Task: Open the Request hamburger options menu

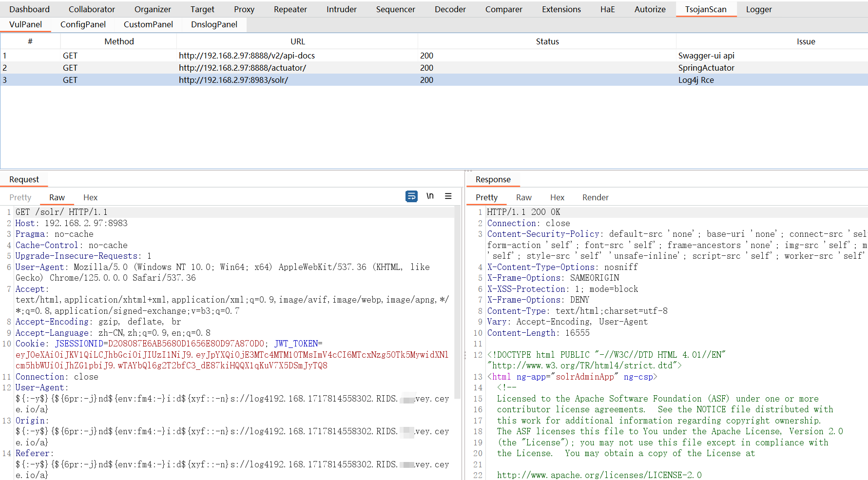Action: pyautogui.click(x=448, y=196)
